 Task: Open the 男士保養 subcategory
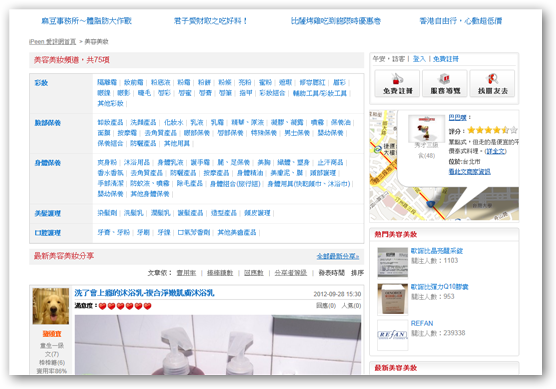point(297,133)
